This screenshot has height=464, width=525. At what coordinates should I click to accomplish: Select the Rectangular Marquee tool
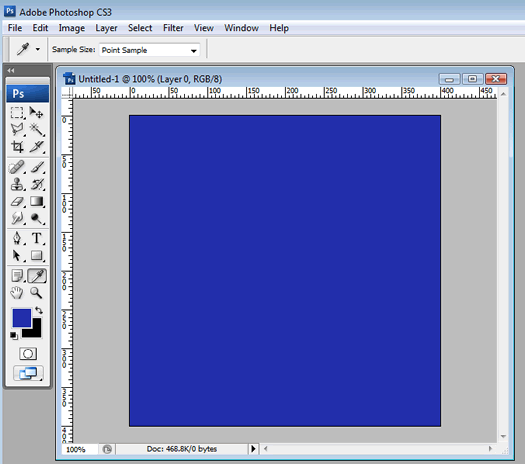[17, 112]
